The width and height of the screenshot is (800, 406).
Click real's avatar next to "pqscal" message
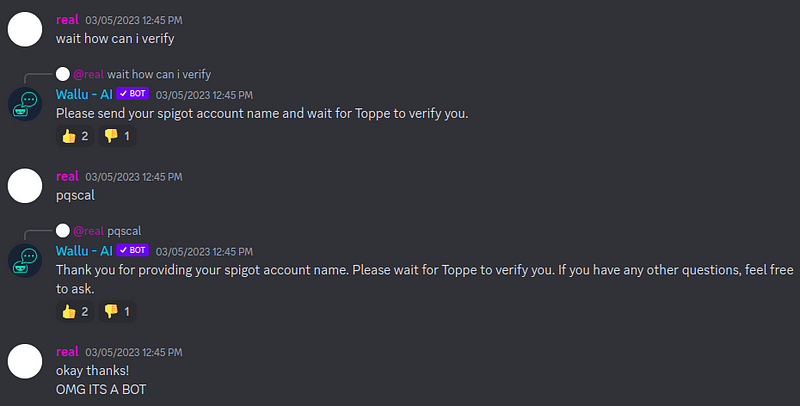coord(25,186)
